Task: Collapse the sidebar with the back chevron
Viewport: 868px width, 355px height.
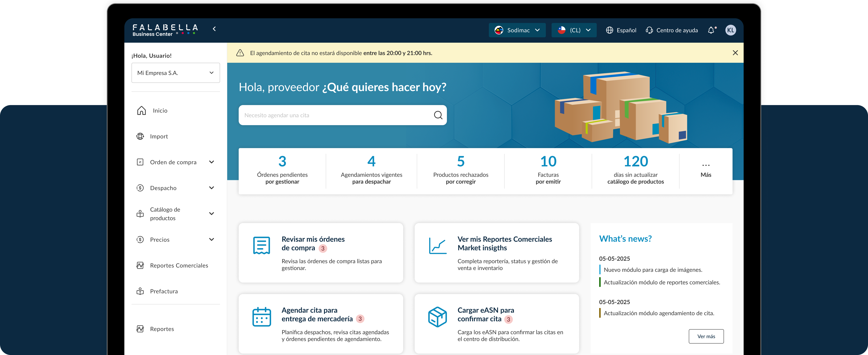Action: point(214,29)
